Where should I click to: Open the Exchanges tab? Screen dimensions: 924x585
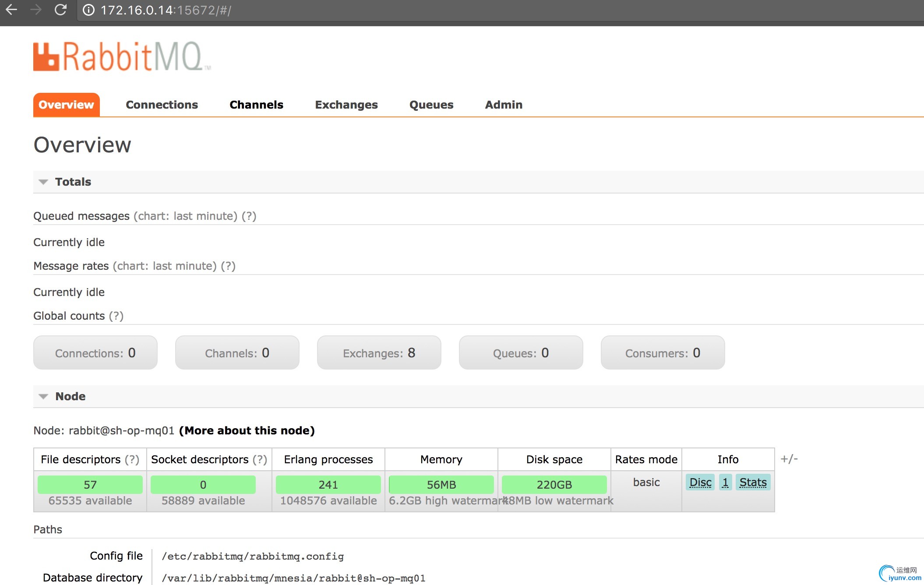point(346,105)
